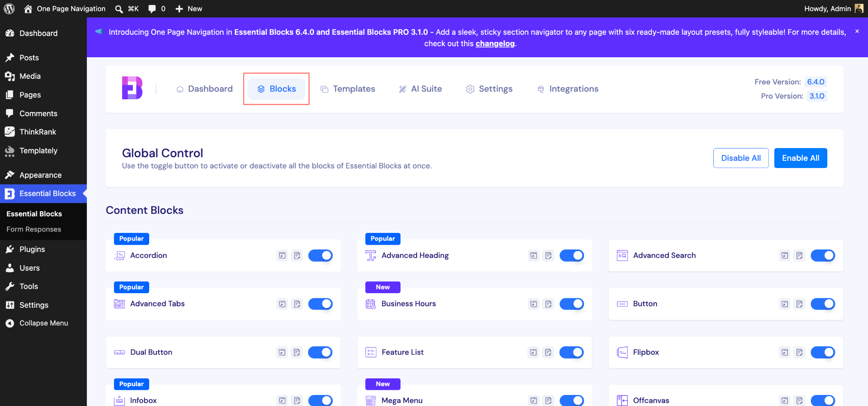
Task: Switch to the Templates tab
Action: (x=348, y=89)
